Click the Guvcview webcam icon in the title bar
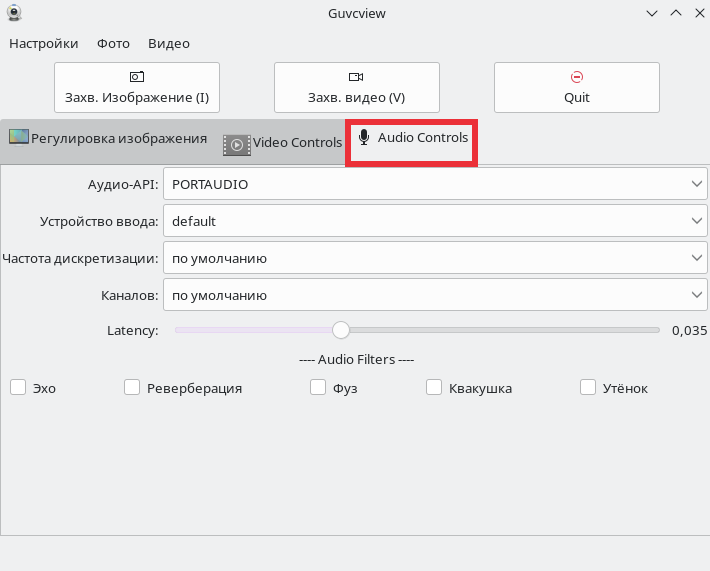Viewport: 710px width, 571px height. pyautogui.click(x=14, y=13)
